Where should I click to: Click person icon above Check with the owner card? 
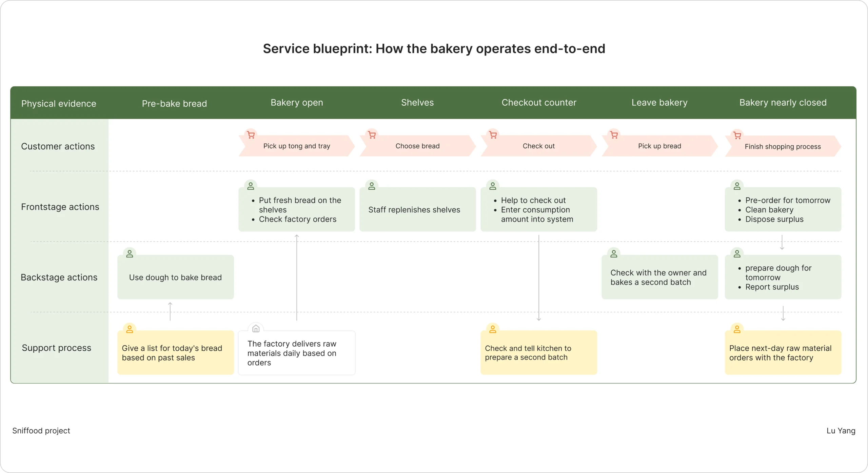tap(614, 253)
